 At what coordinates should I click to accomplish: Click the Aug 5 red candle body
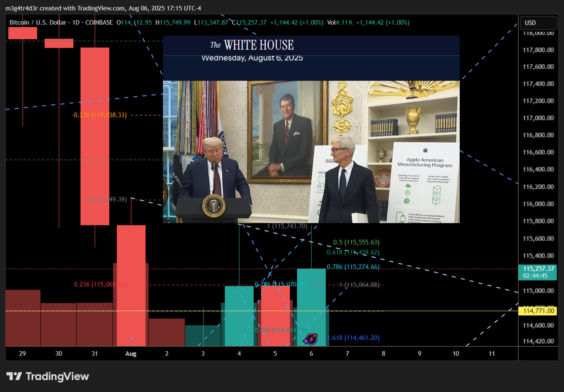[x=275, y=316]
